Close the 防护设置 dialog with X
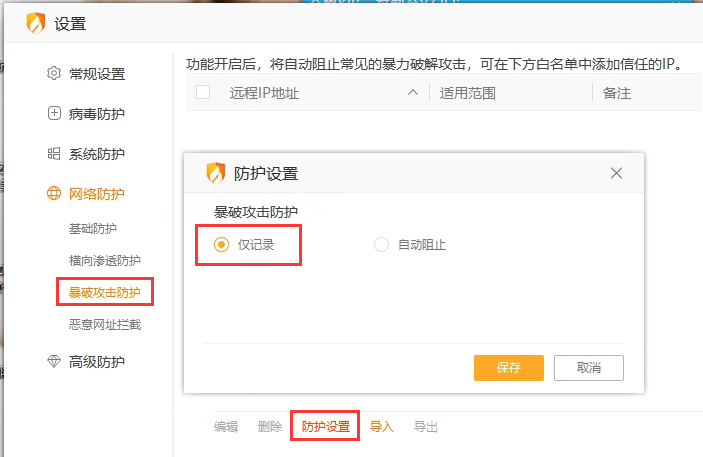703x457 pixels. pyautogui.click(x=616, y=173)
